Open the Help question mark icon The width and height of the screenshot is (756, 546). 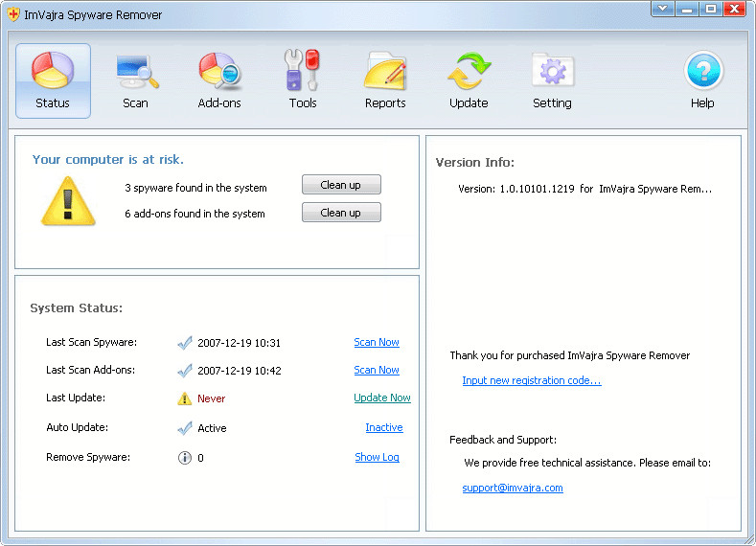(x=703, y=80)
